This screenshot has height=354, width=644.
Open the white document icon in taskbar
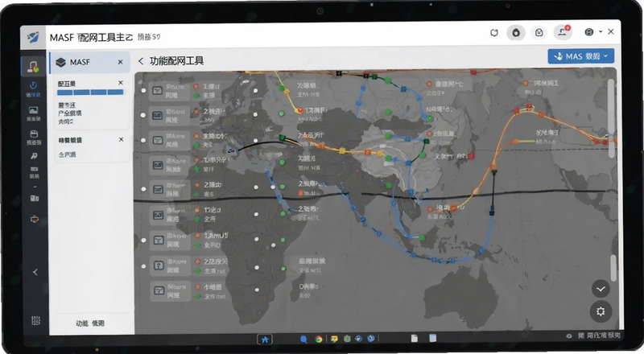[x=414, y=338]
